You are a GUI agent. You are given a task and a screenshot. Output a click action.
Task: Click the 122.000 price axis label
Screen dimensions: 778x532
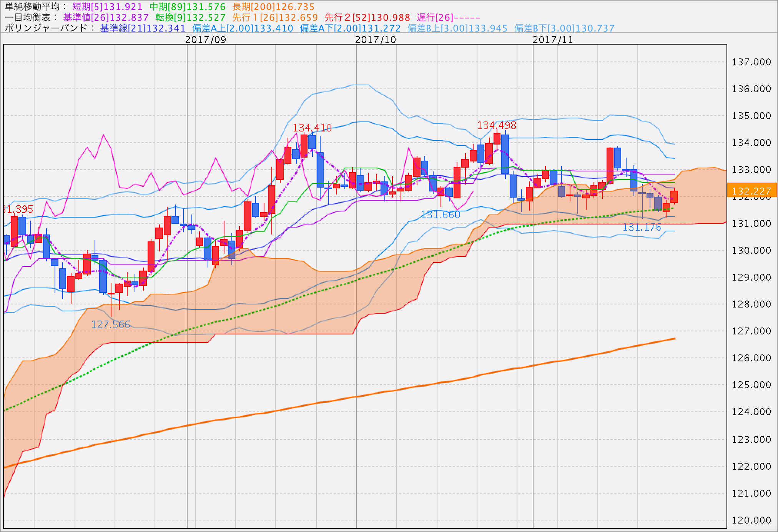tap(751, 466)
